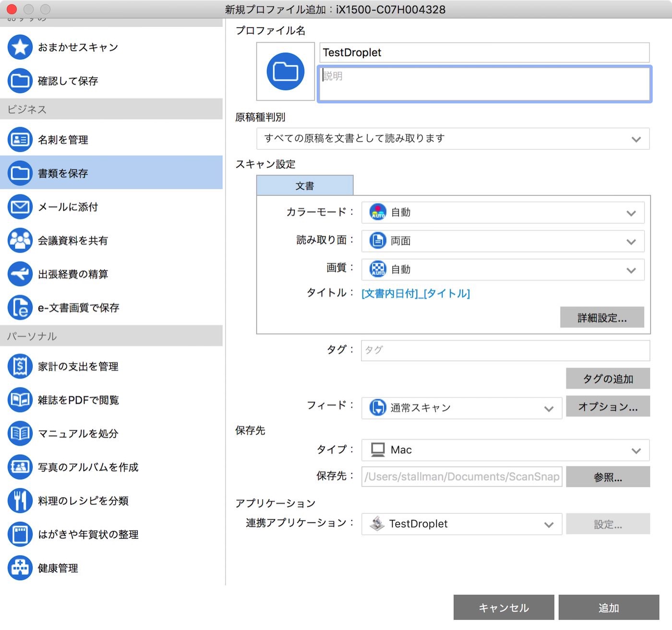Pick the 家計の支出を管理 receipt icon

[x=20, y=366]
